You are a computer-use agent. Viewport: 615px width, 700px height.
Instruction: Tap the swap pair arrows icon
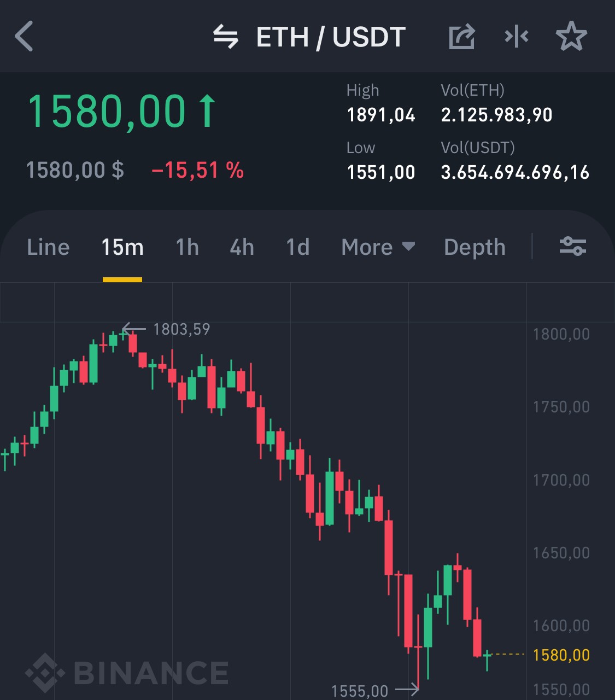[226, 37]
